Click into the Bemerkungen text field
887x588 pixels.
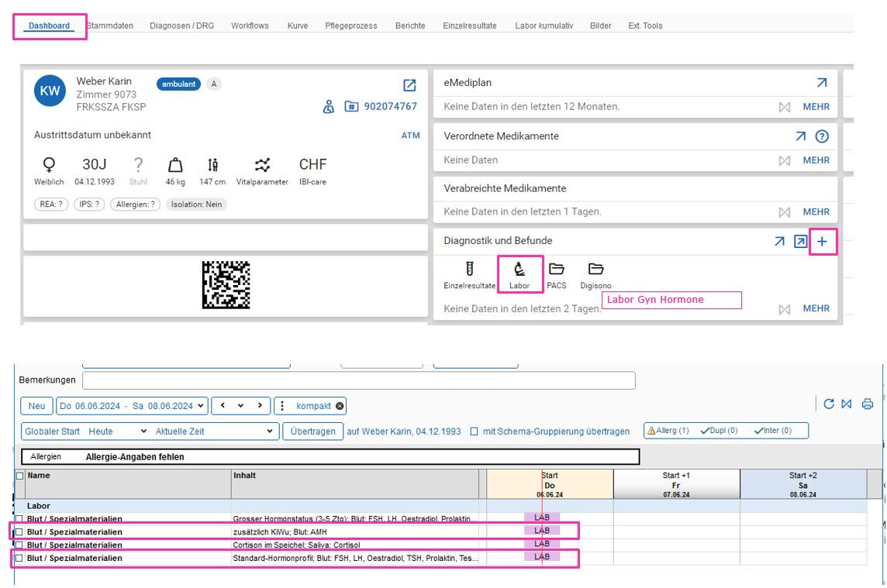[x=358, y=380]
